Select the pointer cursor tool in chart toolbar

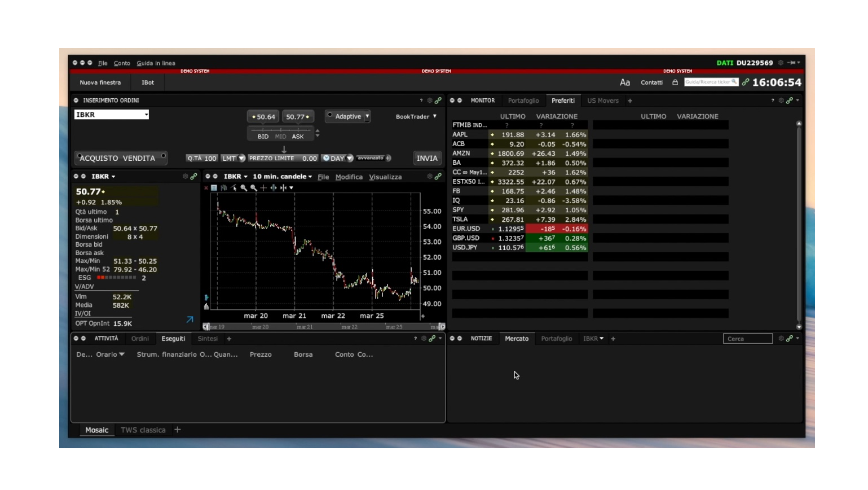click(x=233, y=188)
